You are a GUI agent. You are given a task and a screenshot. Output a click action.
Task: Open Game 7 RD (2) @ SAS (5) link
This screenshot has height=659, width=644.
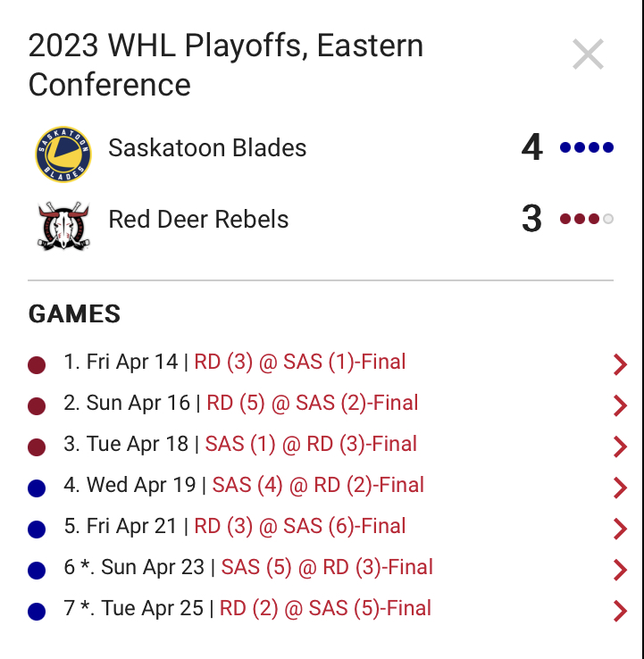325,608
